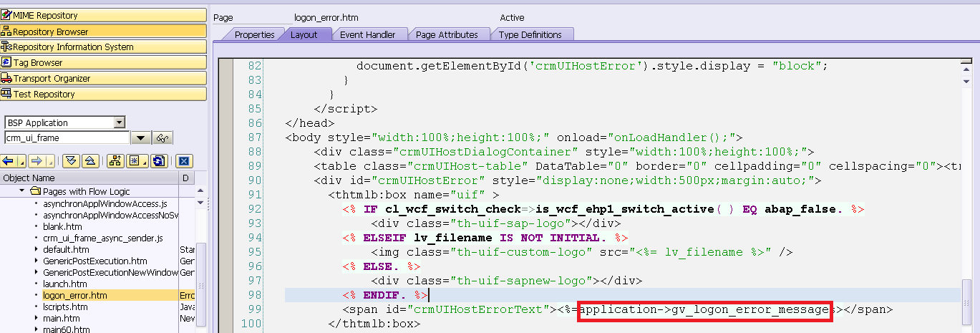Click line number 98 in editor

pyautogui.click(x=253, y=294)
